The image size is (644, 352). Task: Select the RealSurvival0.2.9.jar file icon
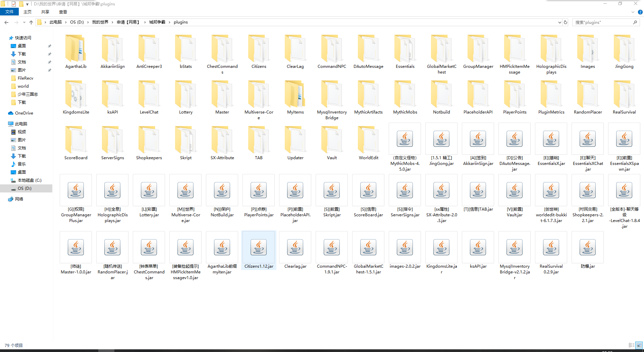pos(551,247)
